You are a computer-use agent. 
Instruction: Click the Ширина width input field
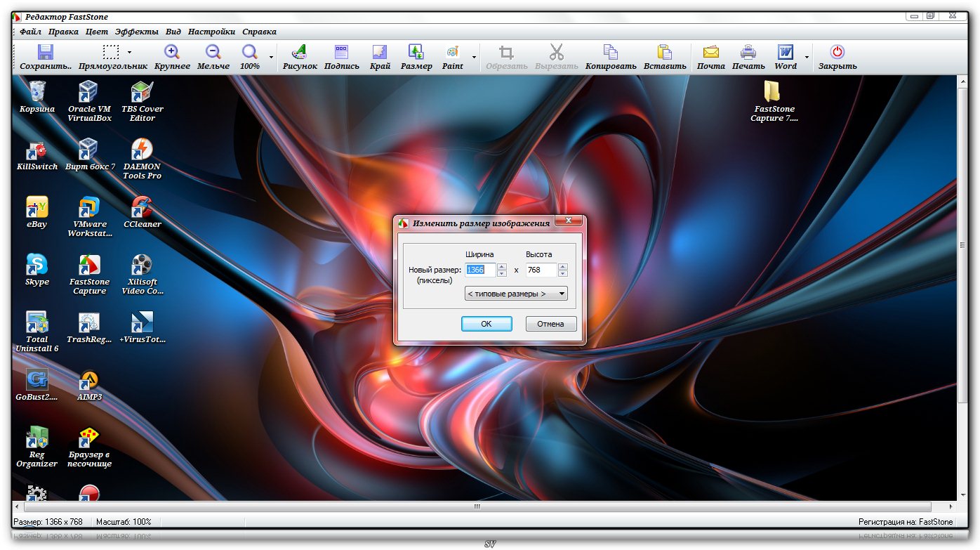pyautogui.click(x=480, y=270)
